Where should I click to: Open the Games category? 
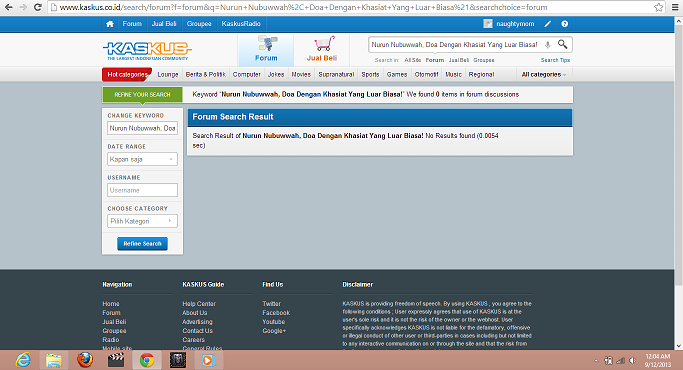(x=397, y=75)
